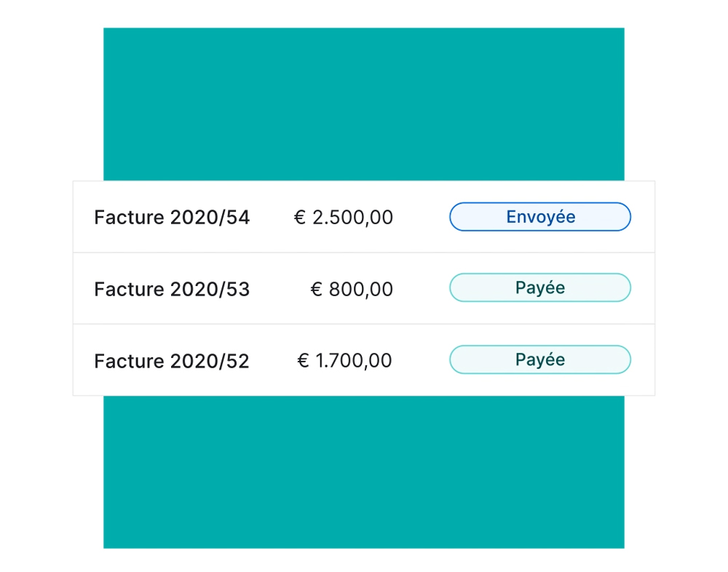Click the € 800,00 amount
728x572 pixels.
pos(352,290)
